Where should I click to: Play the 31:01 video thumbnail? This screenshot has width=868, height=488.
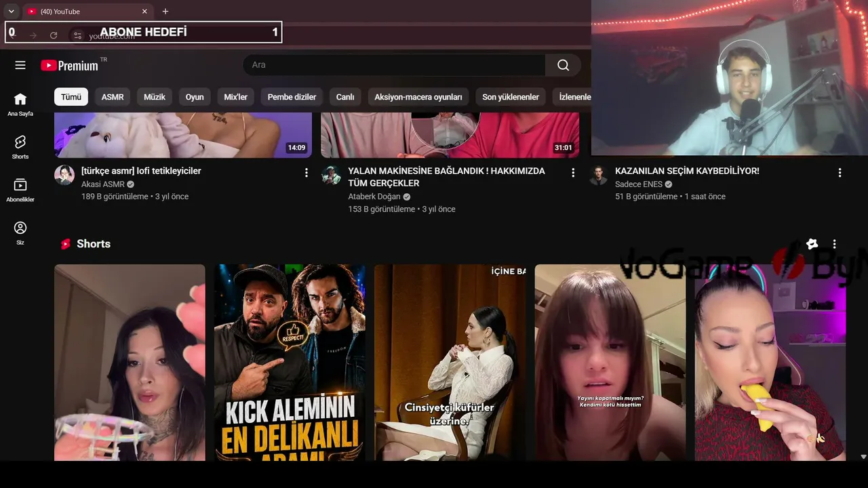pyautogui.click(x=450, y=135)
